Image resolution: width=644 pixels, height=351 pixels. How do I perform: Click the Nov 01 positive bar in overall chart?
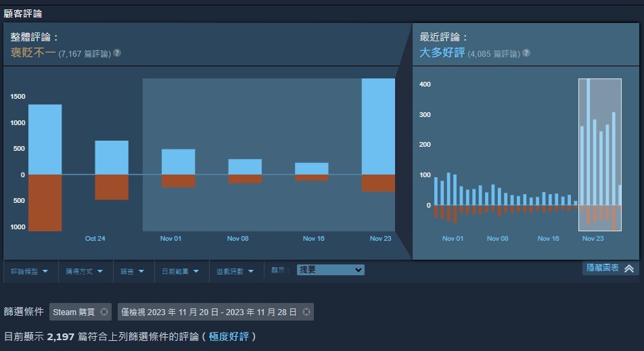coord(178,162)
